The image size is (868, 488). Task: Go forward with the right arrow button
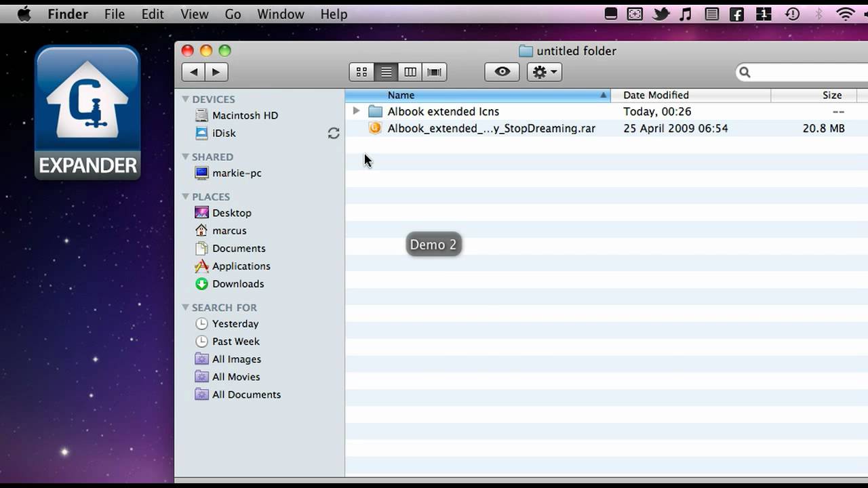tap(216, 72)
